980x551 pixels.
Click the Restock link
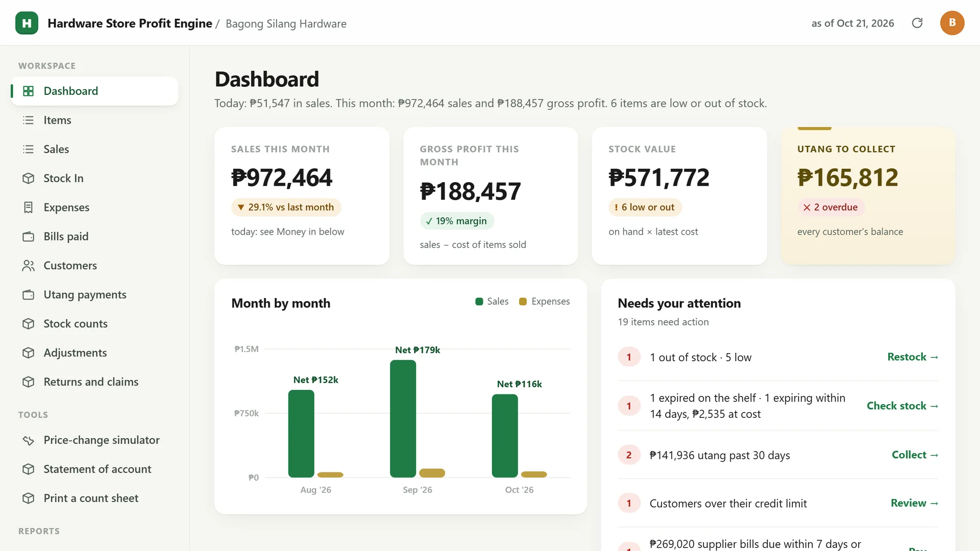coord(913,357)
